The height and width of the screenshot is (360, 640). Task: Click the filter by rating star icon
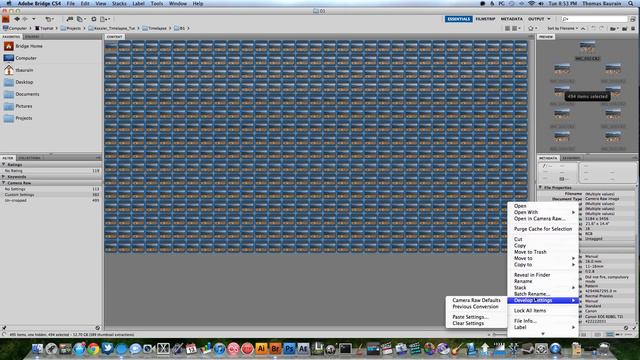point(531,29)
